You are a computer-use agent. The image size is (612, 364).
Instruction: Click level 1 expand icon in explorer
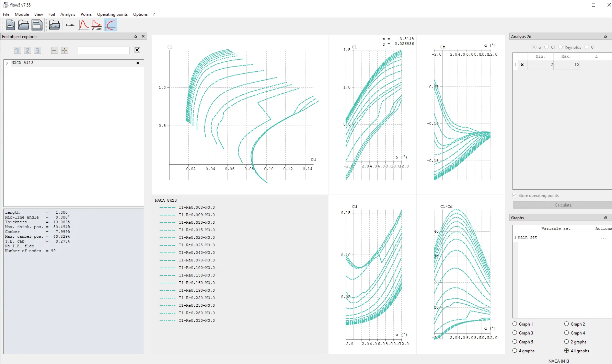point(18,50)
